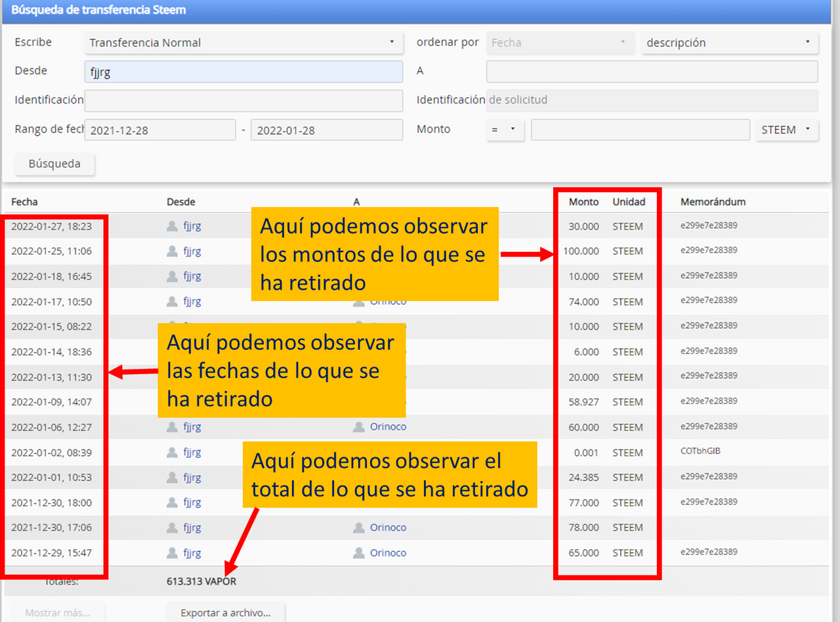Click the 2022-01-09, 14:07 date cell
The height and width of the screenshot is (622, 840).
tap(51, 402)
